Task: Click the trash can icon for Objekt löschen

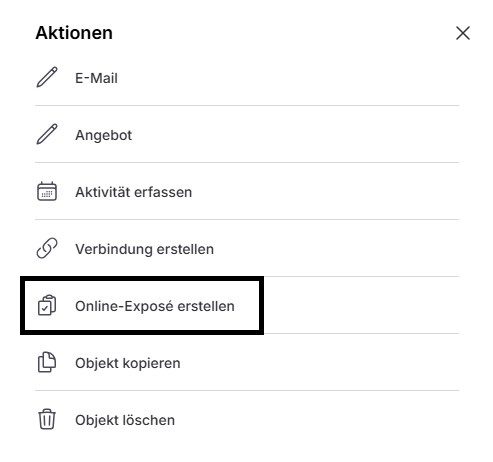Action: [47, 419]
